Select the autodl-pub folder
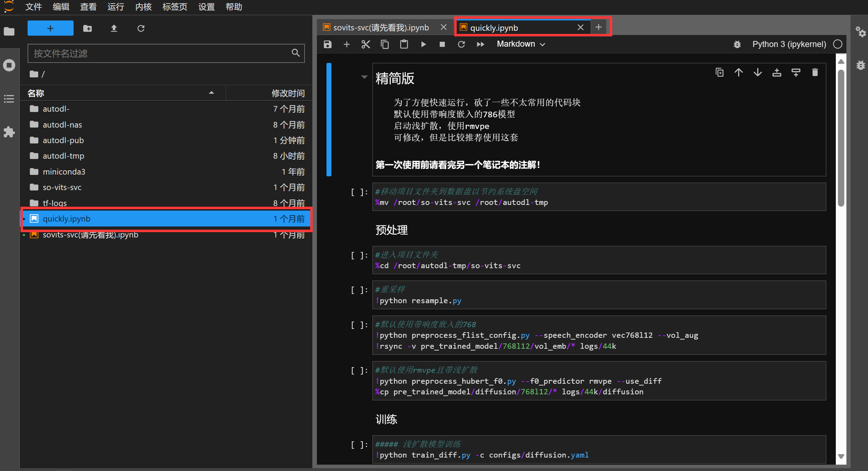 pyautogui.click(x=166, y=140)
